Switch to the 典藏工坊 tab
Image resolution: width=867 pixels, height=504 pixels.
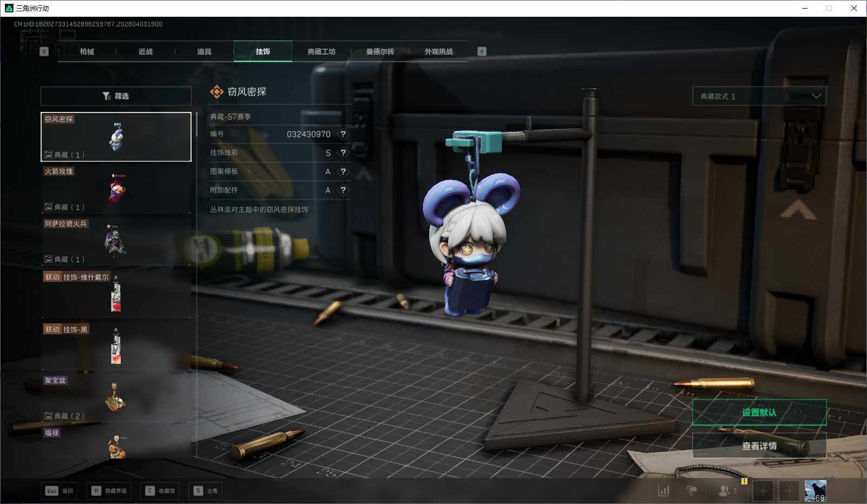(x=321, y=51)
